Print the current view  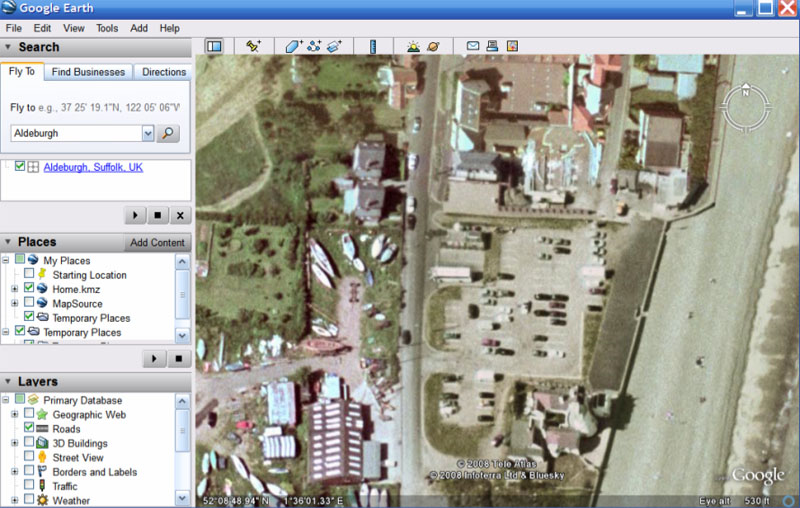[492, 46]
